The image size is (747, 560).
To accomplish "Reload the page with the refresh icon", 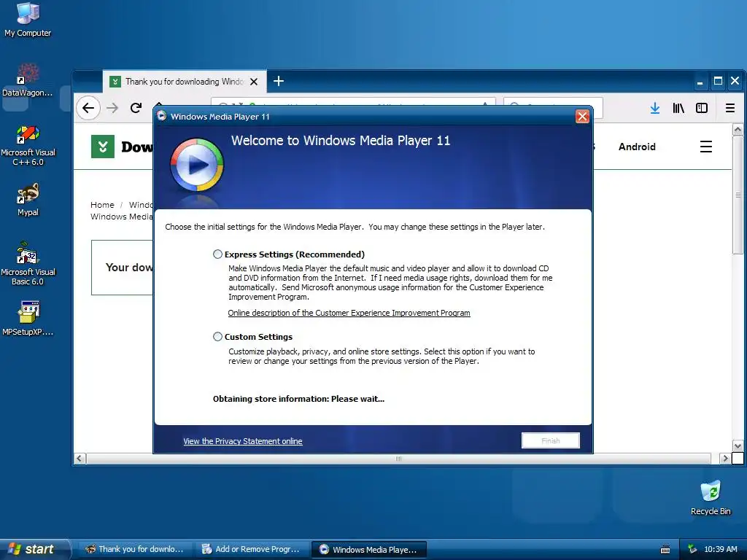I will (136, 108).
